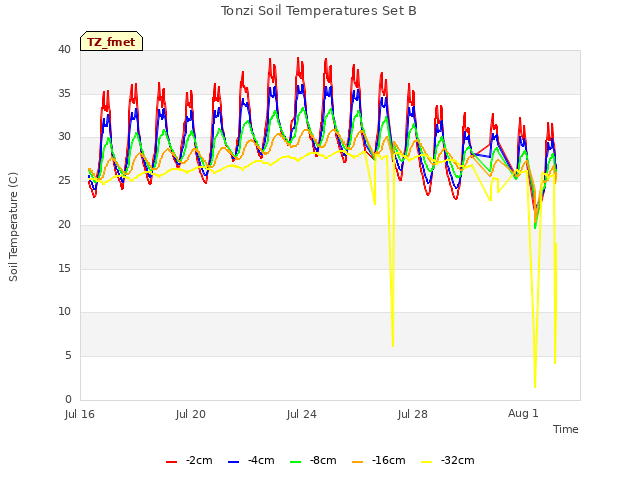The width and height of the screenshot is (640, 480).
Task: Click the Soil Temperature (C) axis label
Action: point(13,227)
